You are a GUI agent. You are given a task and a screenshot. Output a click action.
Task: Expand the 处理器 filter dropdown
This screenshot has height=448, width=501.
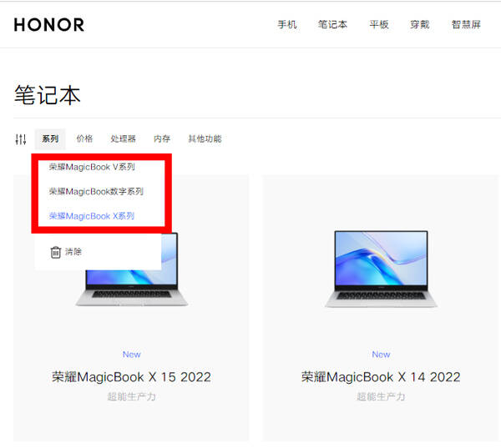124,138
